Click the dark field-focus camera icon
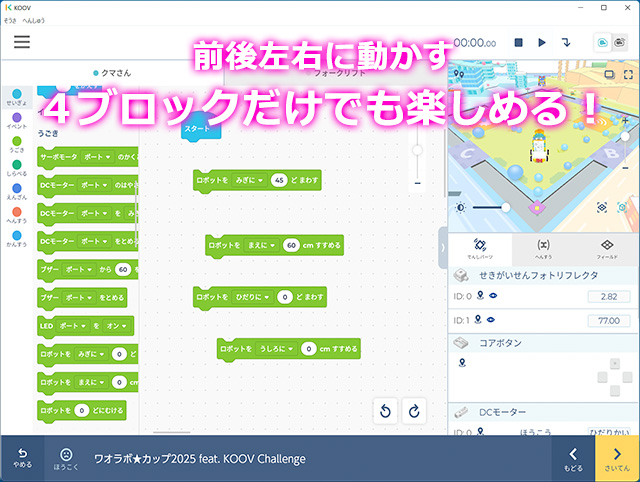Image resolution: width=640 pixels, height=482 pixels. pyautogui.click(x=602, y=207)
